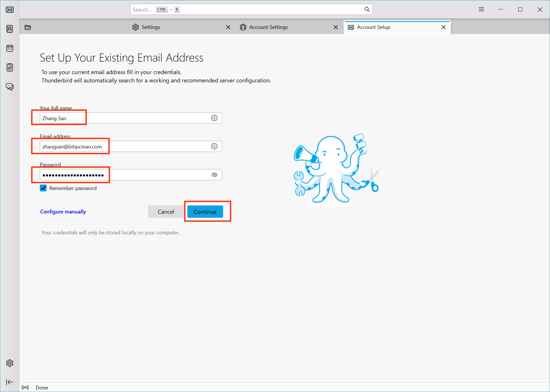Viewport: 550px width, 392px height.
Task: Uncheck the Remember password checkbox
Action: (43, 188)
